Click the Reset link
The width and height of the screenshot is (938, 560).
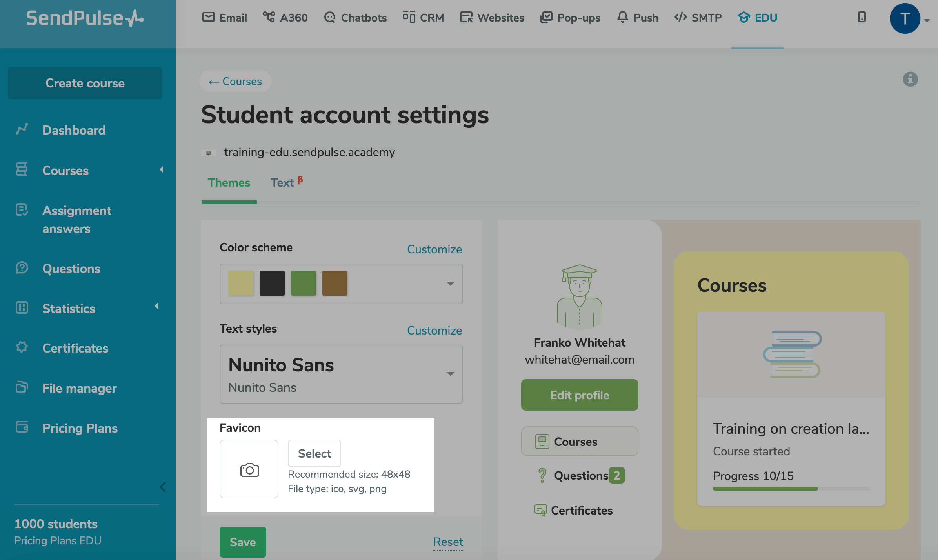point(448,542)
